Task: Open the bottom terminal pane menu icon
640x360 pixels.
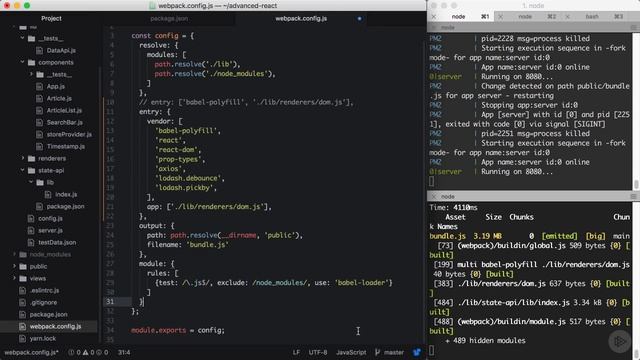Action: click(x=634, y=196)
